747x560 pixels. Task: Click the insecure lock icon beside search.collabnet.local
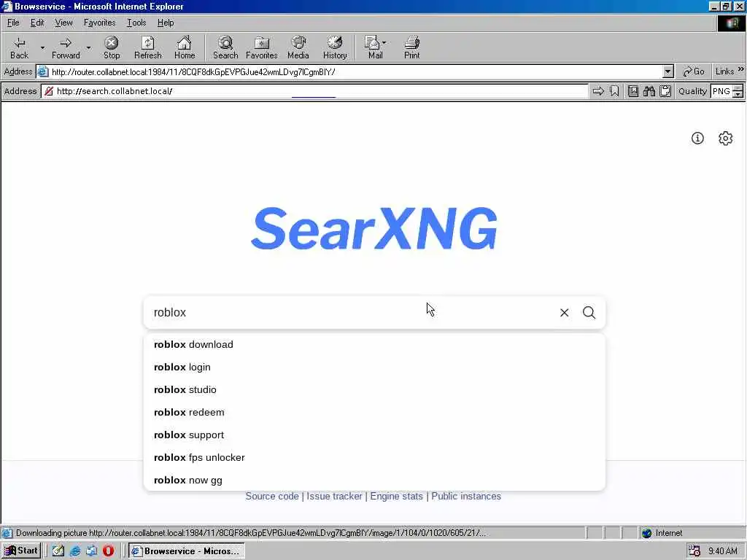(49, 91)
